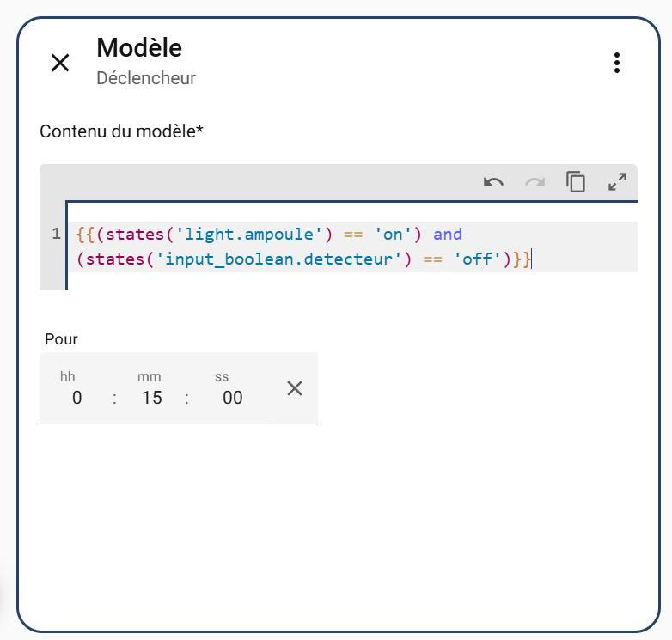The height and width of the screenshot is (640, 672).
Task: Click the 'off' string in the code
Action: 476,259
